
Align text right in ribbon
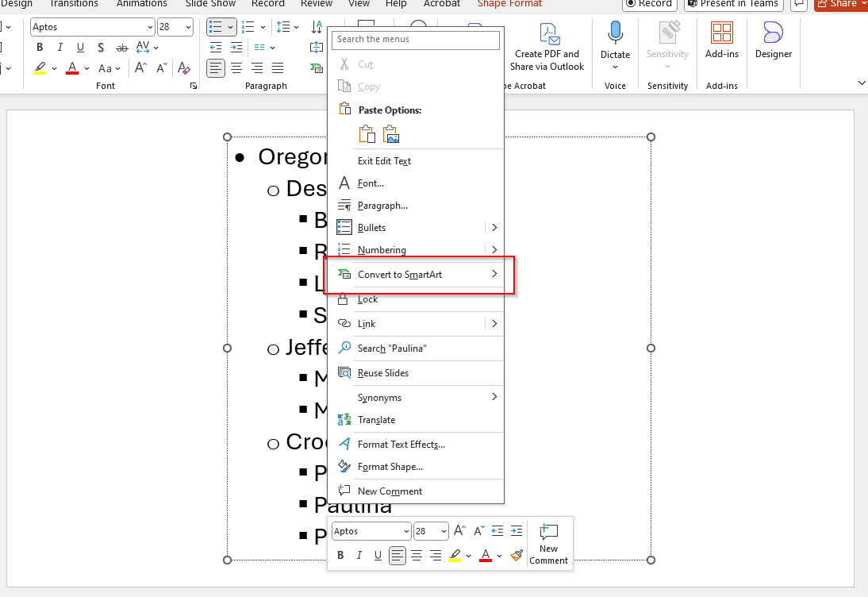(x=257, y=68)
